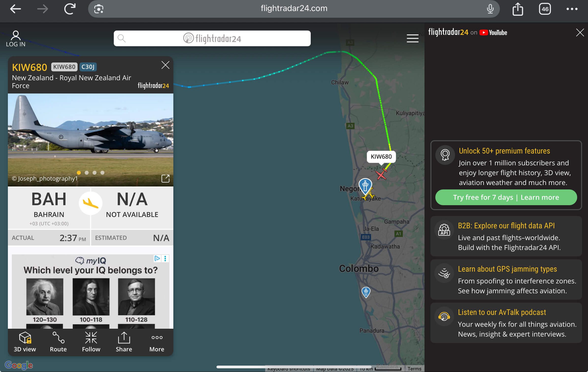Go forward with the browser forward arrow
This screenshot has width=588, height=372.
[43, 9]
